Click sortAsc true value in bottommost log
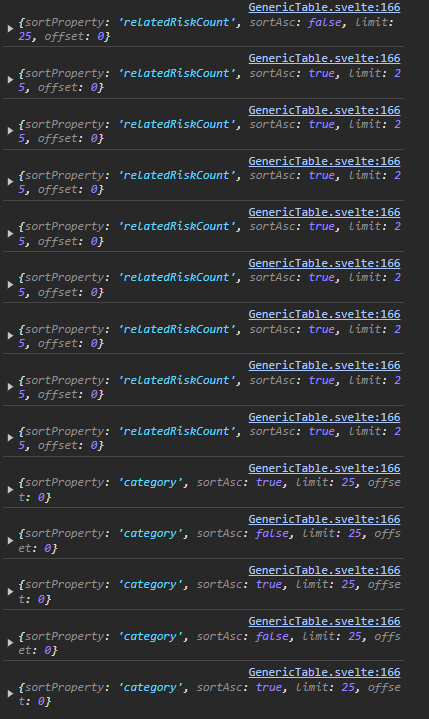This screenshot has width=429, height=719. pos(269,687)
